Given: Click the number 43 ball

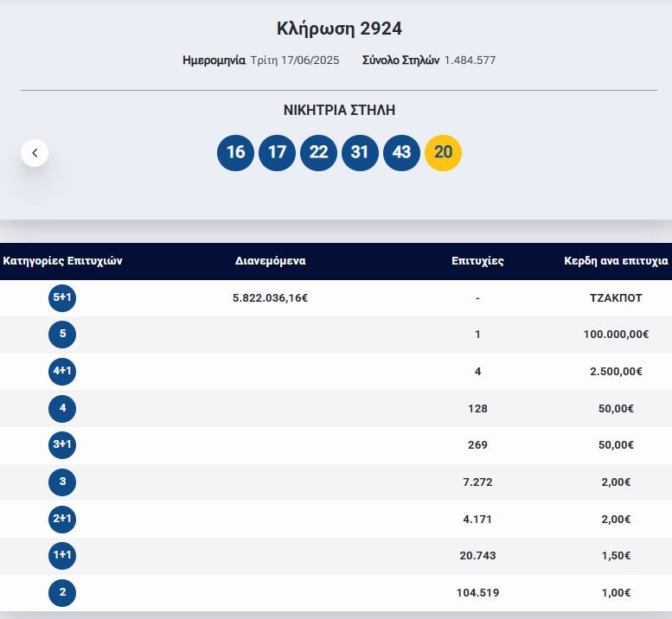Looking at the screenshot, I should 401,153.
